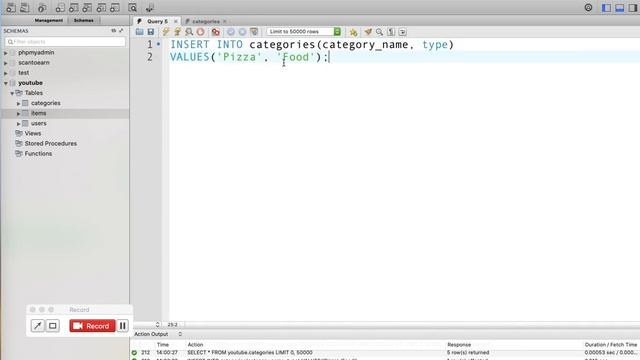Execute the query with the lightning bolt icon

(166, 31)
